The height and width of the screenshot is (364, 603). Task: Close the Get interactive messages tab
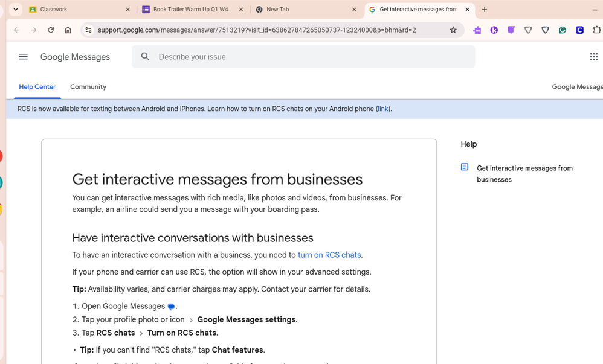coord(467,10)
